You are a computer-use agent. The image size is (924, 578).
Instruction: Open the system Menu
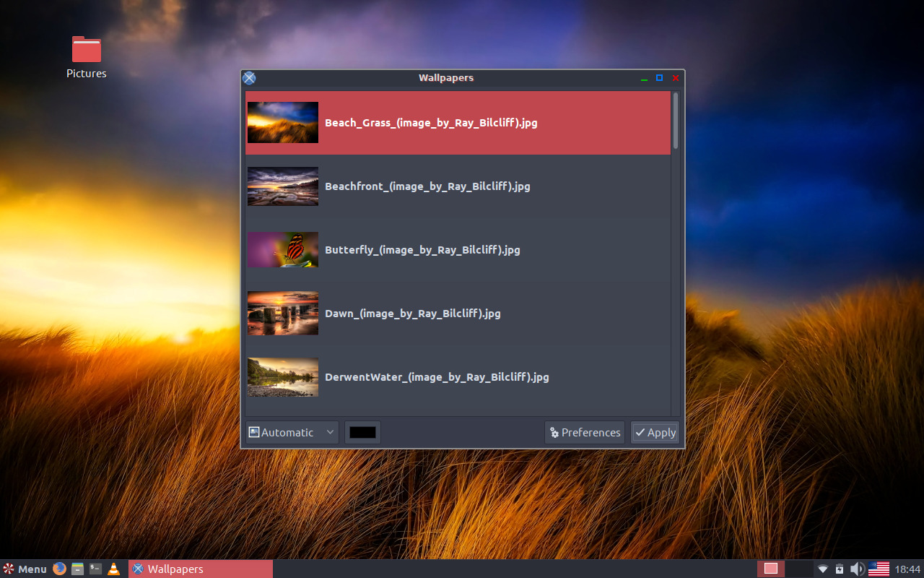(x=25, y=569)
